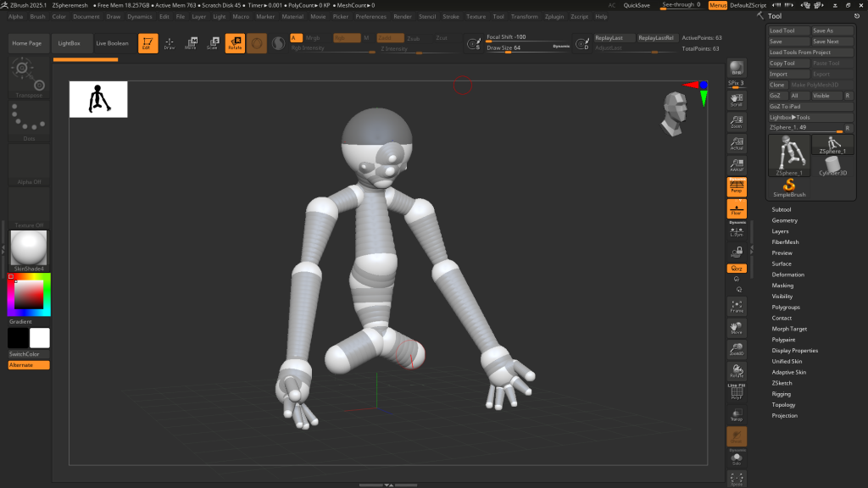Open the Preferences menu
The image size is (868, 488).
[370, 16]
